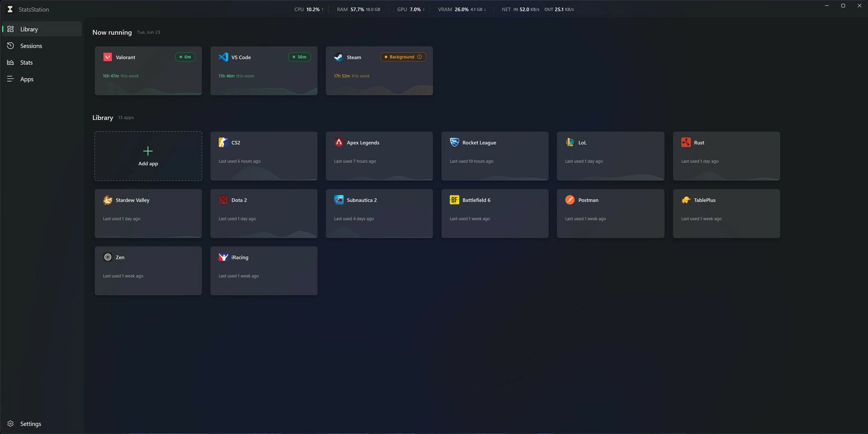Image resolution: width=868 pixels, height=434 pixels.
Task: Switch to the Sessions view
Action: coord(42,46)
